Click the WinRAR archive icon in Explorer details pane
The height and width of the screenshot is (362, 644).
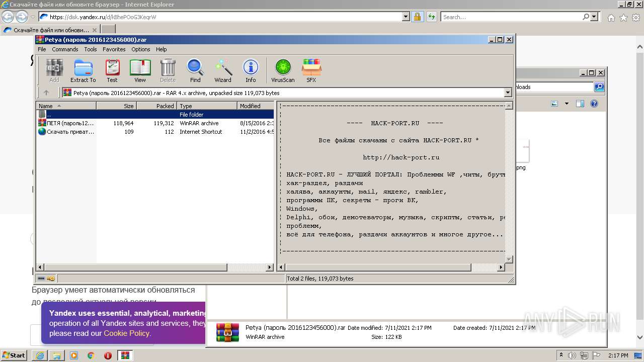point(227,332)
